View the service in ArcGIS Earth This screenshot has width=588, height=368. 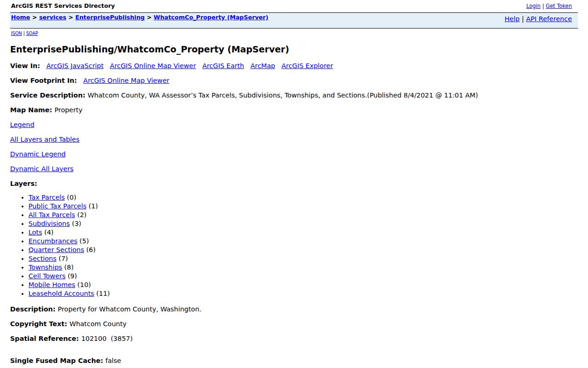[x=223, y=66]
